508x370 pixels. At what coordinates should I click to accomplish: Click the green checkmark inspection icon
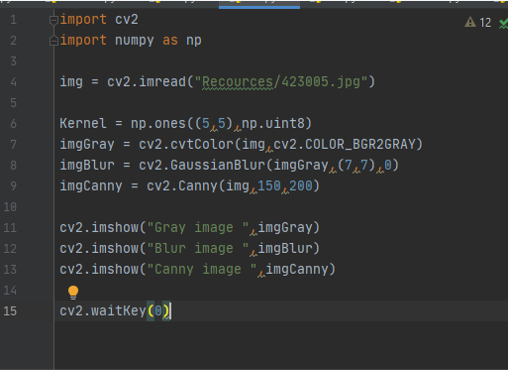point(503,23)
